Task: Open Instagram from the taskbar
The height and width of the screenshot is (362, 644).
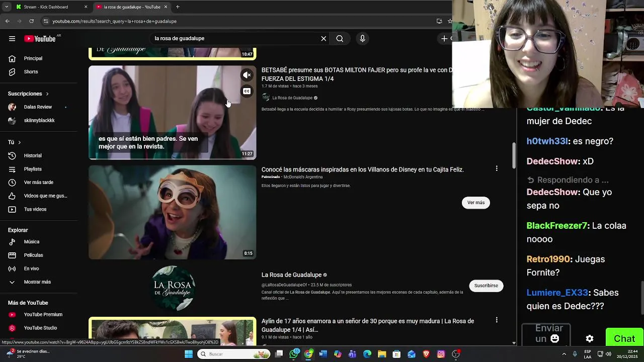Action: (441, 354)
